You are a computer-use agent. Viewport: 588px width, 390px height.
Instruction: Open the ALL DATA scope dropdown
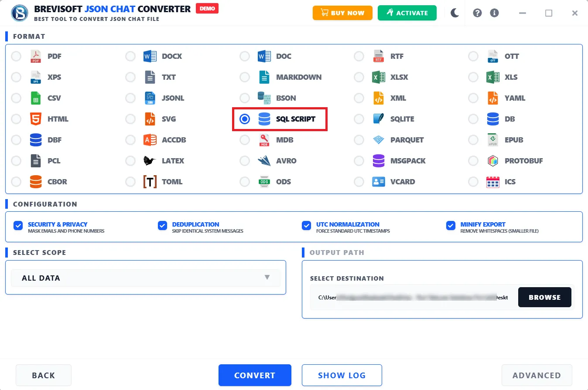pos(146,278)
